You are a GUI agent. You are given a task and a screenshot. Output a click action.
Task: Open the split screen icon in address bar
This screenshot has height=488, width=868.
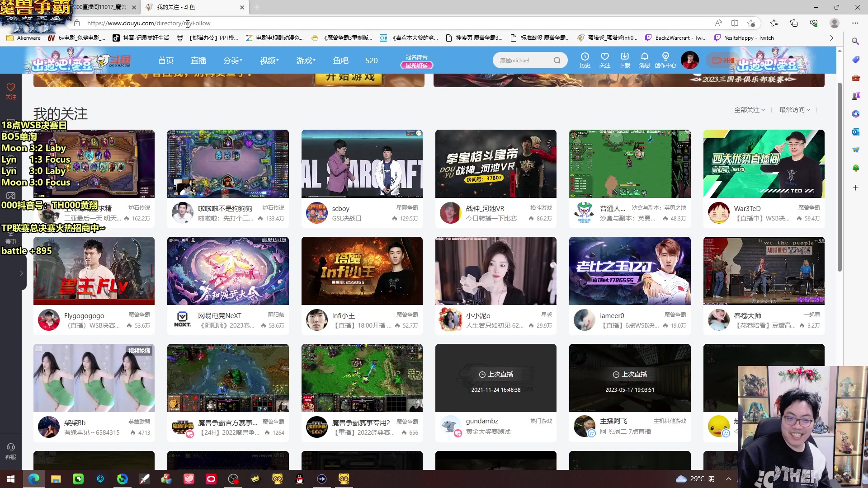click(735, 23)
